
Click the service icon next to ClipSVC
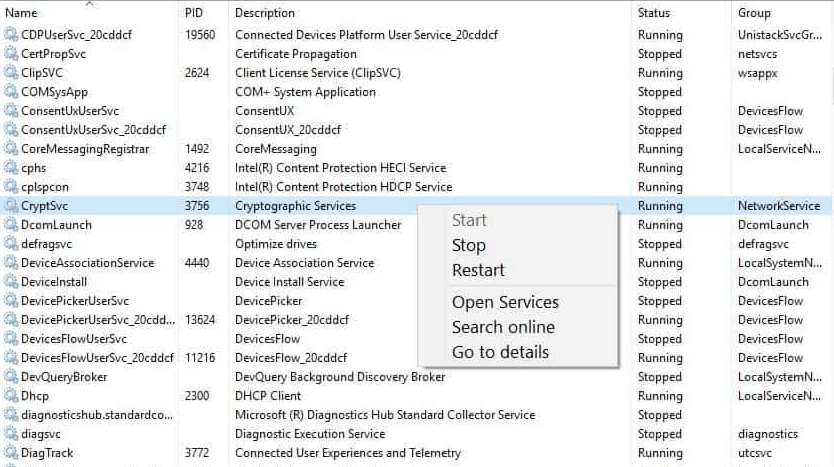(11, 73)
